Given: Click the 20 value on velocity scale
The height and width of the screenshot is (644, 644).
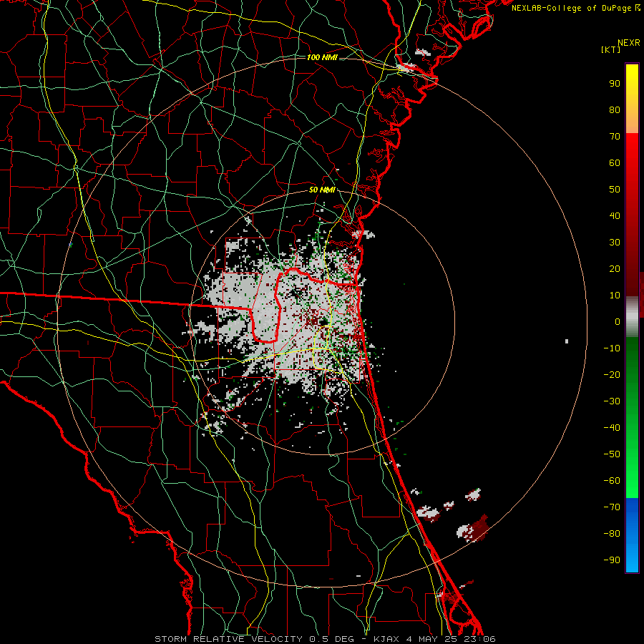Looking at the screenshot, I should point(615,269).
